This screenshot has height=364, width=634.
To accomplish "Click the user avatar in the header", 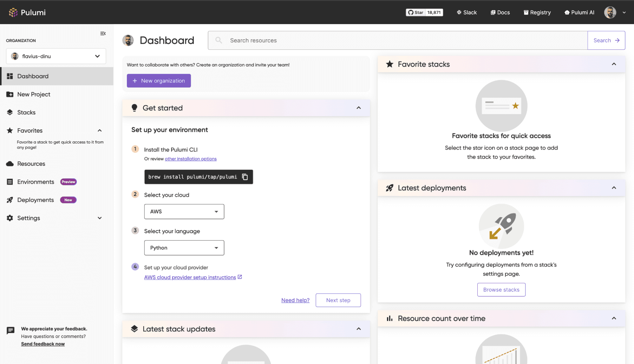I will (x=610, y=12).
